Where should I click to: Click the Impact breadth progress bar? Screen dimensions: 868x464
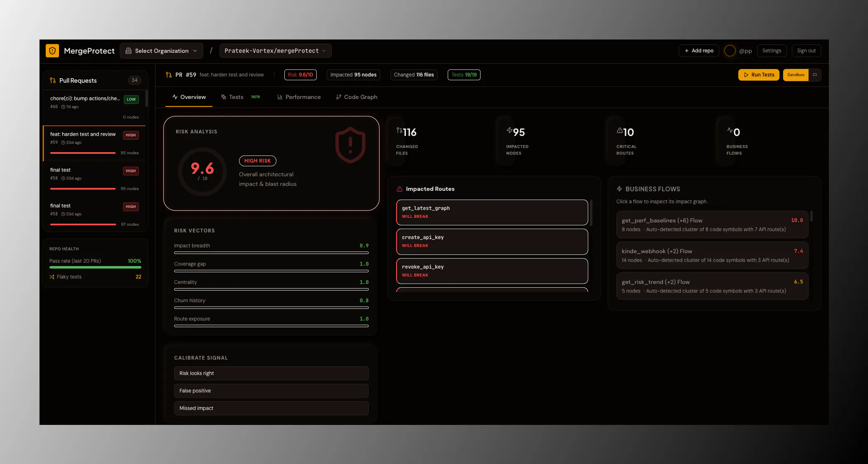pyautogui.click(x=271, y=253)
